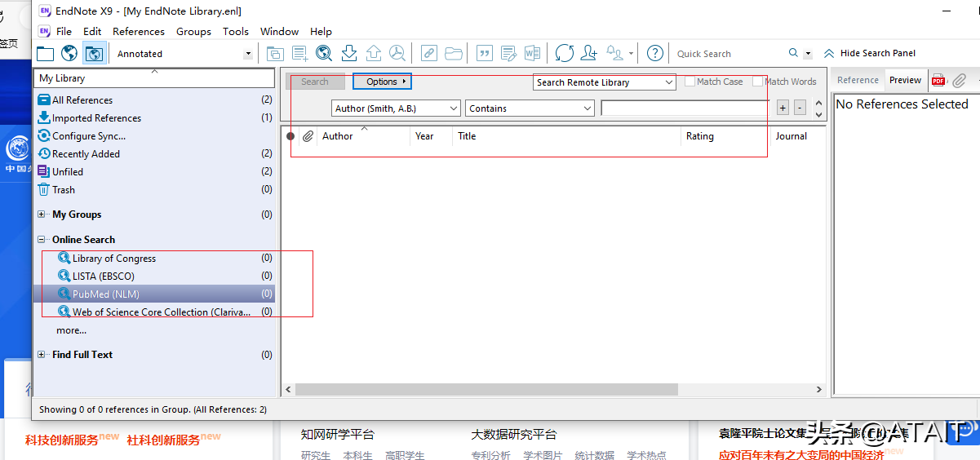This screenshot has height=460, width=980.
Task: Add search row with plus button
Action: pos(783,108)
